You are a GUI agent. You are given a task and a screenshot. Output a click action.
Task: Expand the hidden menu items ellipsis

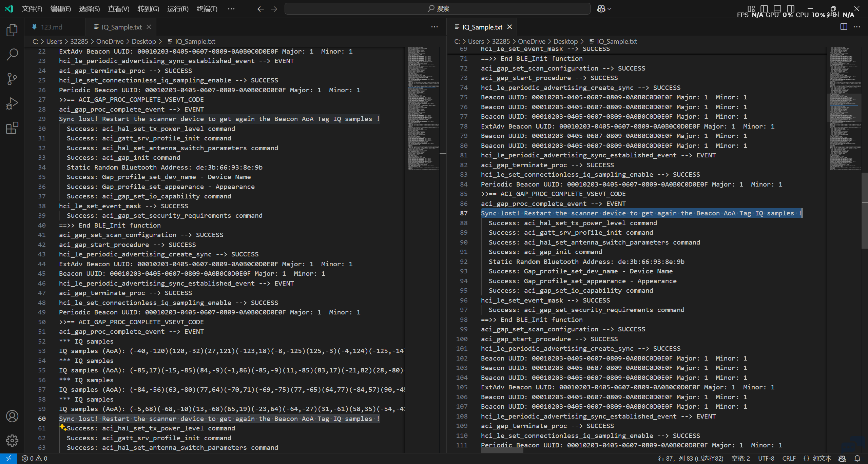(x=231, y=9)
